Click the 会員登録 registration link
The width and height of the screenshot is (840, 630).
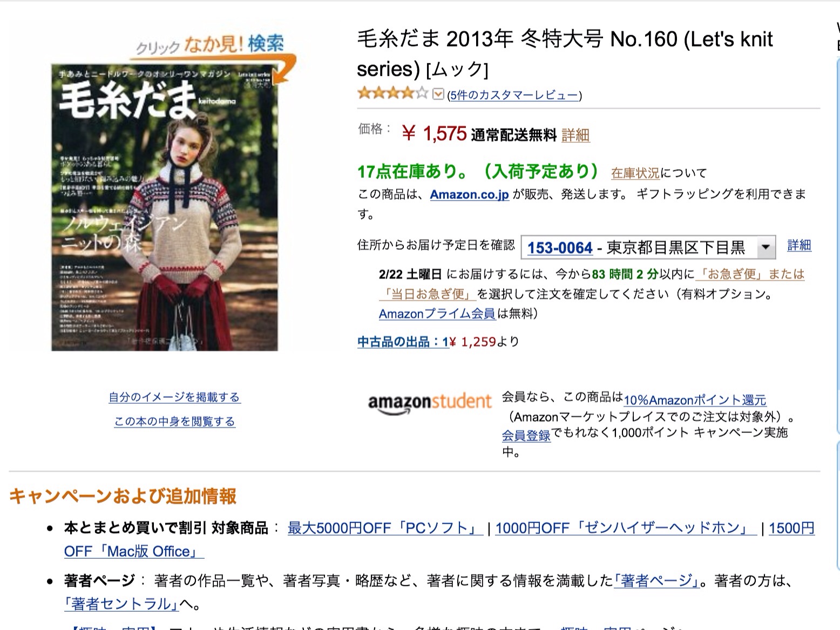[526, 436]
